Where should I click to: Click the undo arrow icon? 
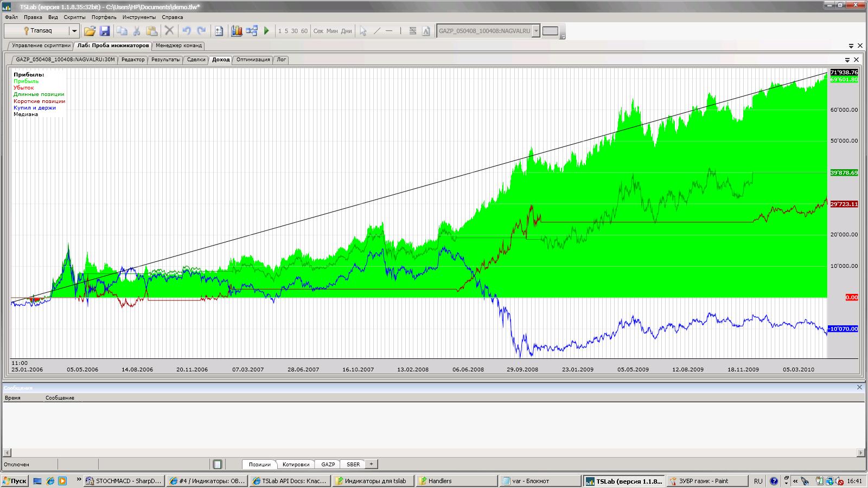187,31
